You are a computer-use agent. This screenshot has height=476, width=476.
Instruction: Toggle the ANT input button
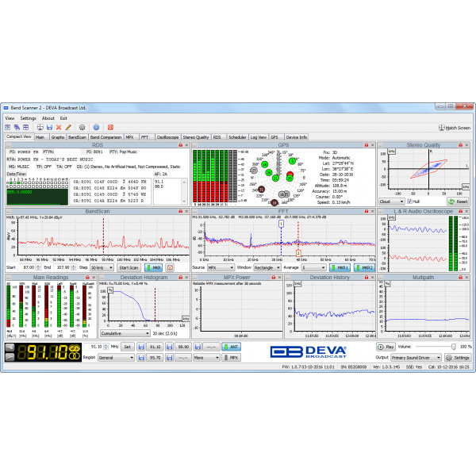(231, 347)
